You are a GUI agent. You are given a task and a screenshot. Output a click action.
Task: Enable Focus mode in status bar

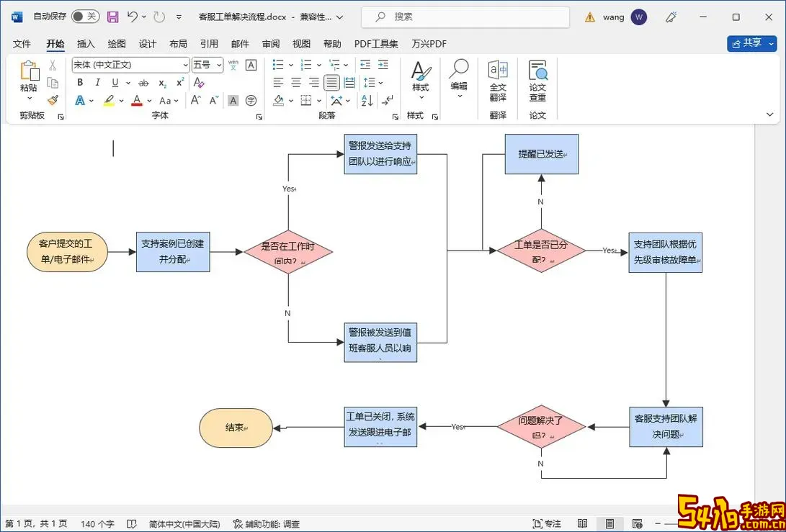[546, 524]
